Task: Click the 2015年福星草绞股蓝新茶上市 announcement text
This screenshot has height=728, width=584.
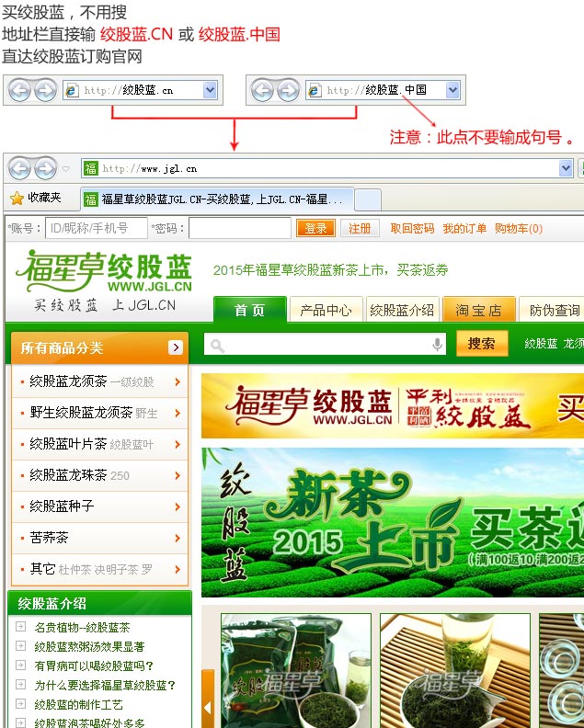Action: pyautogui.click(x=330, y=269)
